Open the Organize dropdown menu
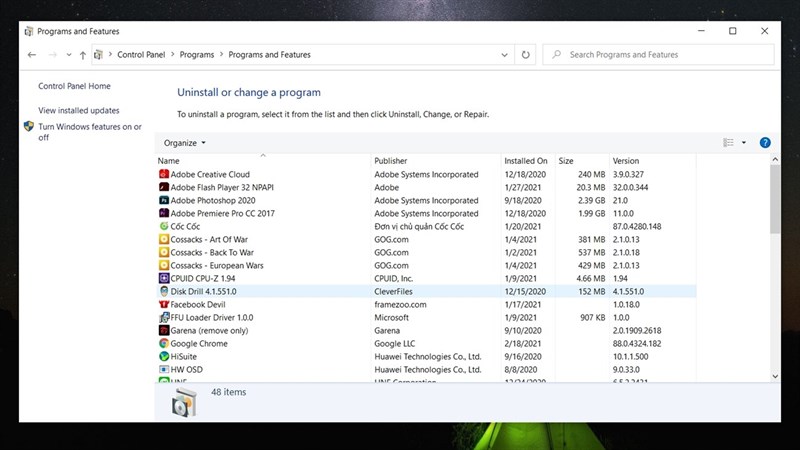The height and width of the screenshot is (450, 800). pos(184,143)
